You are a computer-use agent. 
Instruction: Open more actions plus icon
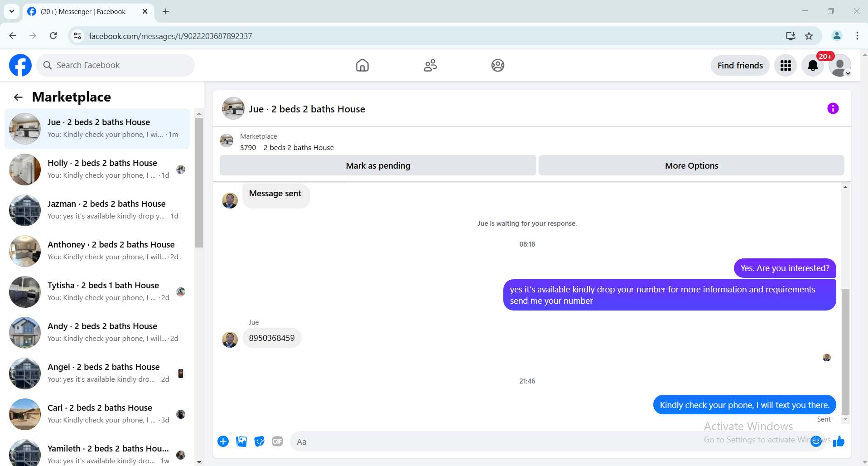click(223, 442)
